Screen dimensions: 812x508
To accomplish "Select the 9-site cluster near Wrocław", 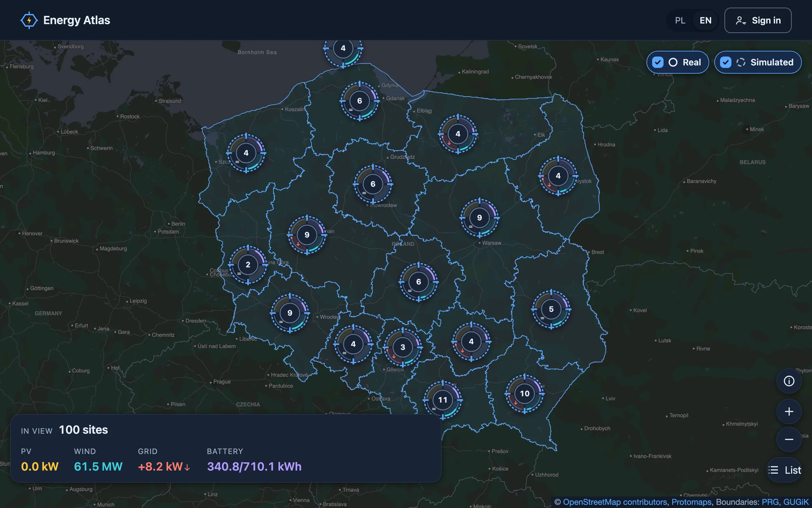I will pos(290,313).
